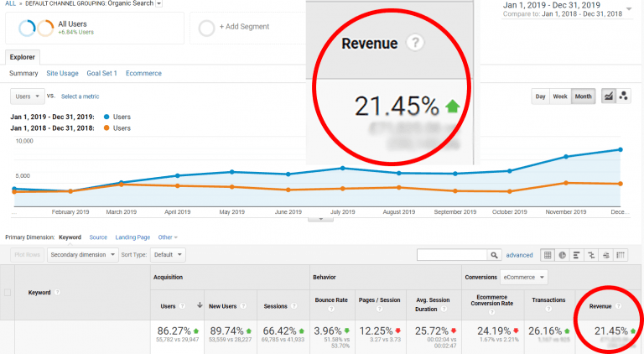Select the pie chart percentage view icon
The height and width of the screenshot is (354, 644).
[x=563, y=254]
